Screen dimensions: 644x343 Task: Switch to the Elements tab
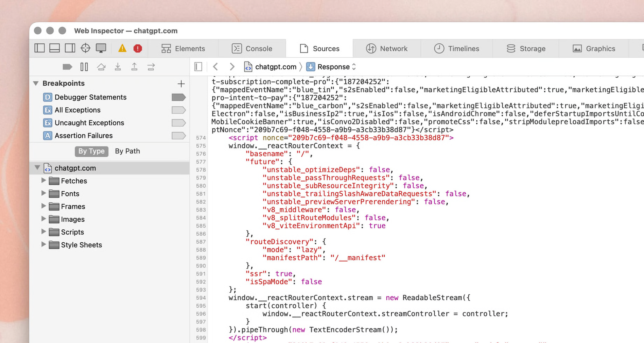[x=183, y=49]
